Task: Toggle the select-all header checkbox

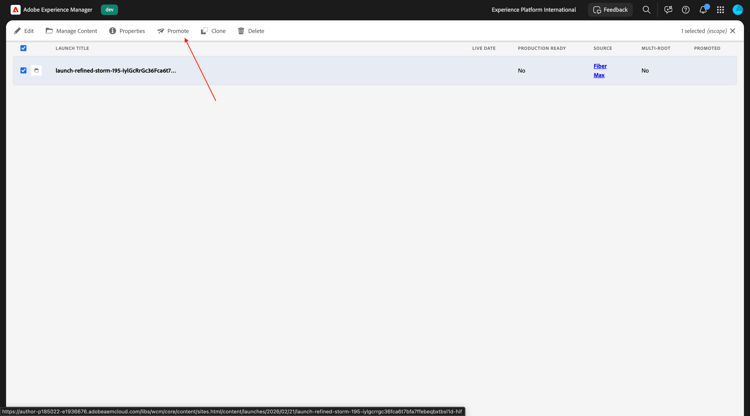Action: [x=23, y=48]
